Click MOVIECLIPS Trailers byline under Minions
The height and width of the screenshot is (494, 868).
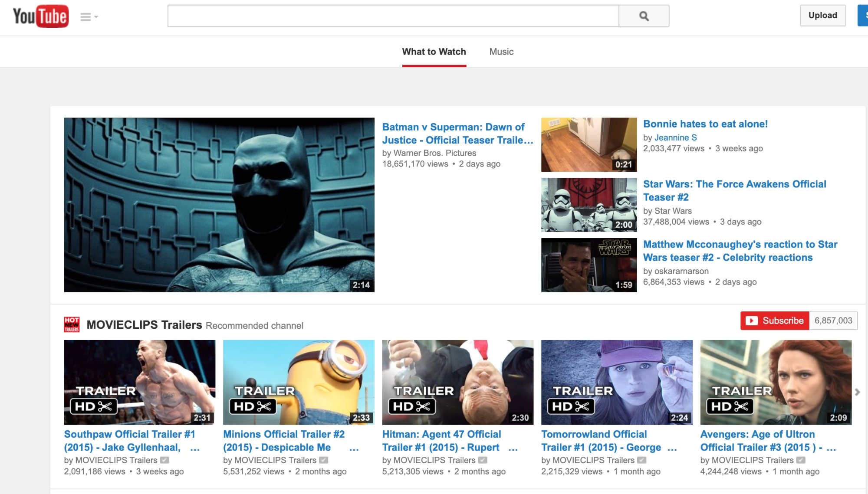[x=276, y=460]
